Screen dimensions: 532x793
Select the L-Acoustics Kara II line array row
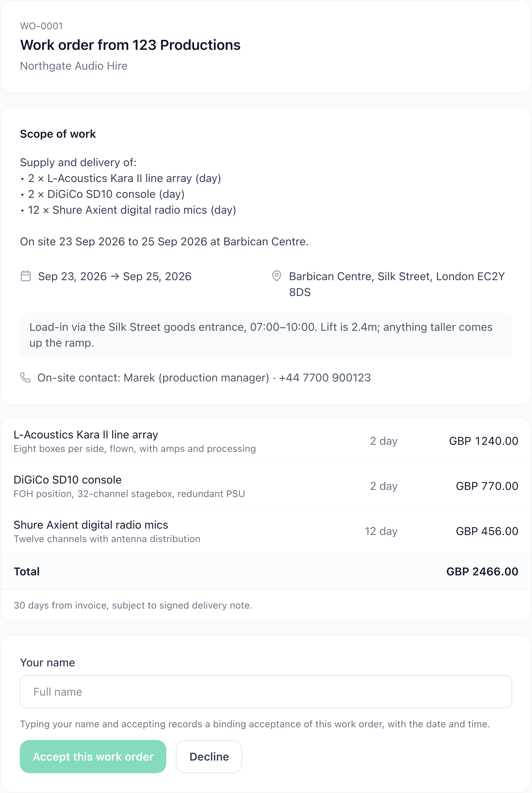click(x=266, y=441)
